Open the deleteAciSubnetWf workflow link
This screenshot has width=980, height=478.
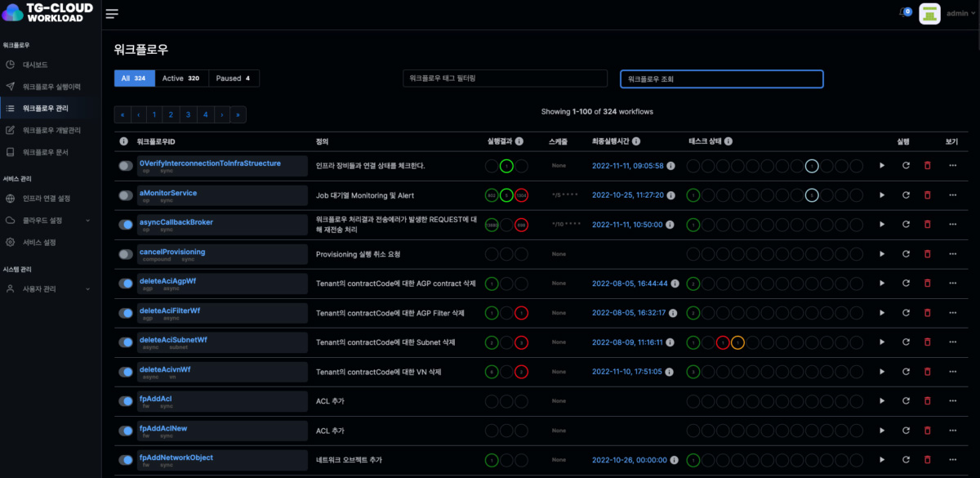[173, 340]
